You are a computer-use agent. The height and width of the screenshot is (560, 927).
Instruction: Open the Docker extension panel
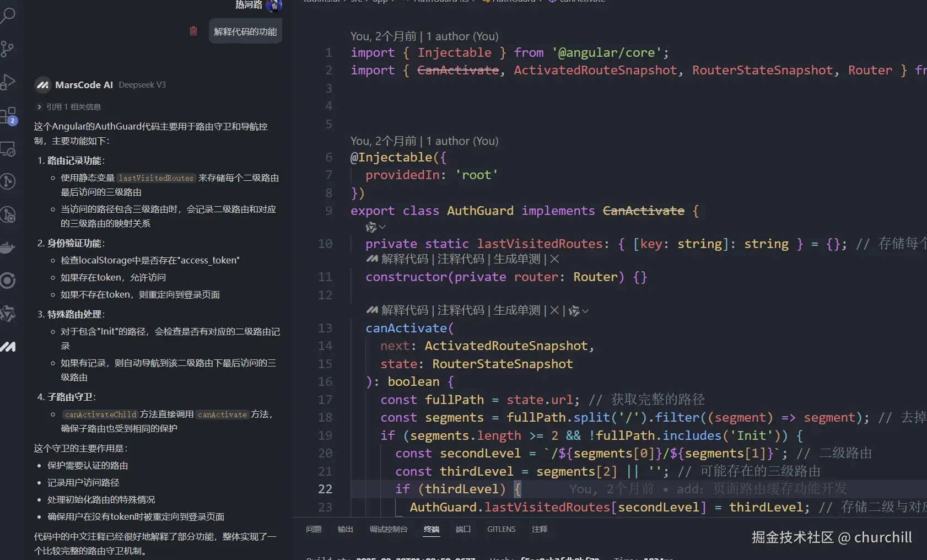point(8,247)
